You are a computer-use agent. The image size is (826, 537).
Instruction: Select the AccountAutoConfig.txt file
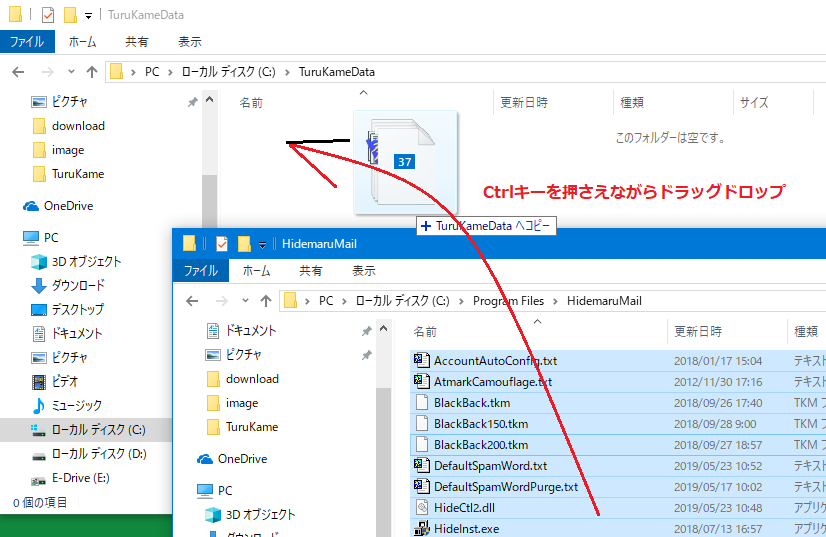[495, 360]
